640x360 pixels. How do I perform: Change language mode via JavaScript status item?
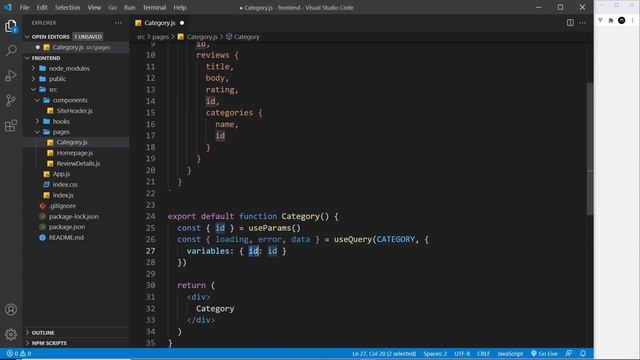[510, 353]
